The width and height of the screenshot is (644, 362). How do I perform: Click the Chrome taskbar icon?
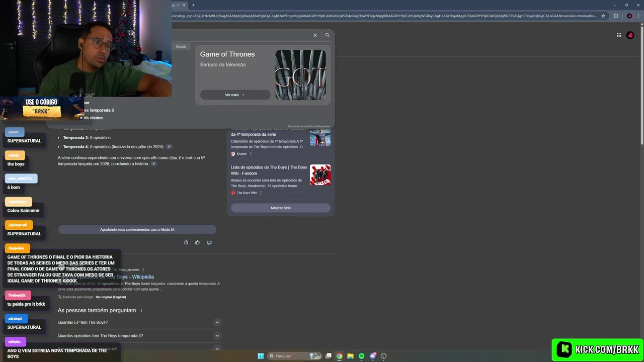point(340,356)
